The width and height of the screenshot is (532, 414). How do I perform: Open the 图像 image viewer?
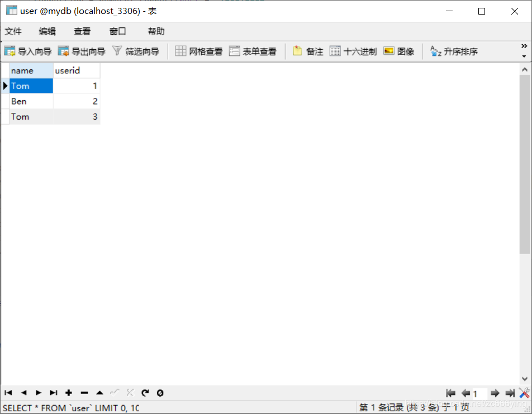[x=399, y=51]
